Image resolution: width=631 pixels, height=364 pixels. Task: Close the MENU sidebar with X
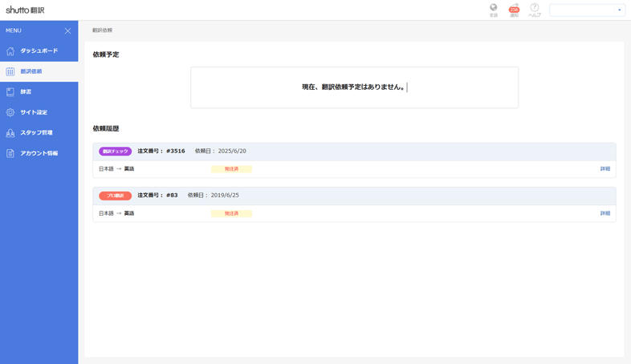[67, 31]
